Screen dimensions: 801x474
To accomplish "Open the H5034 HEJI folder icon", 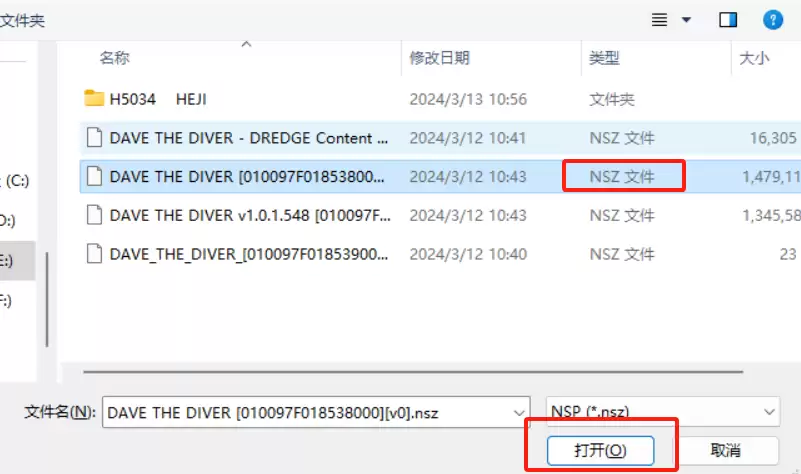I will pyautogui.click(x=94, y=99).
